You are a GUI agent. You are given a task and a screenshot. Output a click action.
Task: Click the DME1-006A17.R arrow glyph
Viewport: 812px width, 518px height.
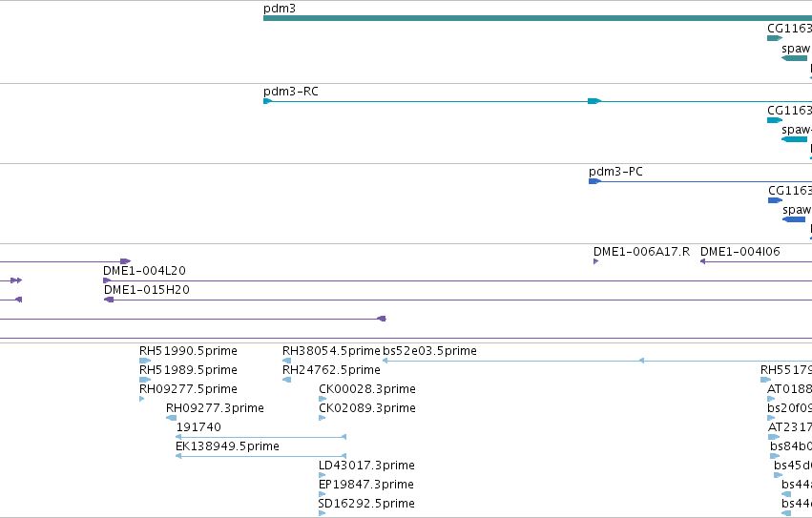coord(595,261)
